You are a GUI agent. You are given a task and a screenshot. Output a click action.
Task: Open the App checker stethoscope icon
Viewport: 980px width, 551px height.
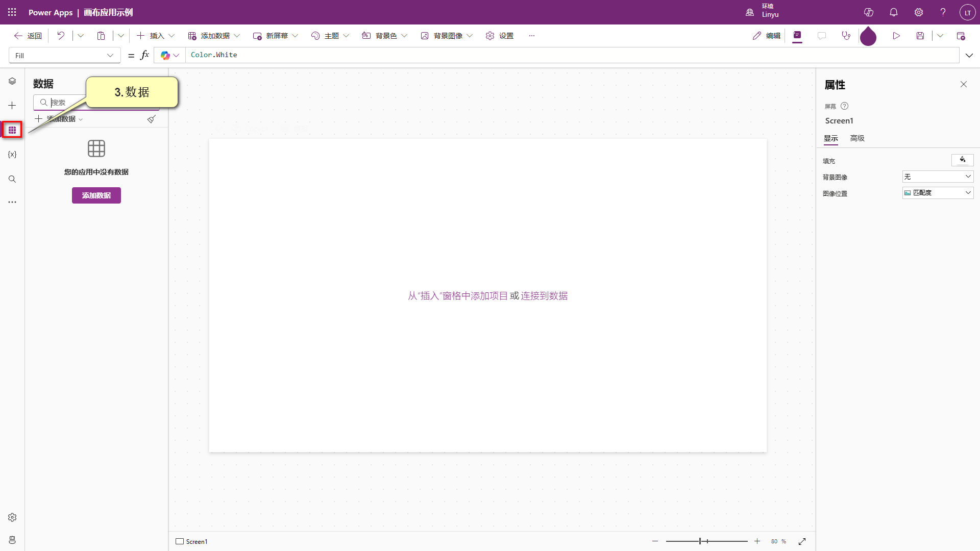click(846, 36)
